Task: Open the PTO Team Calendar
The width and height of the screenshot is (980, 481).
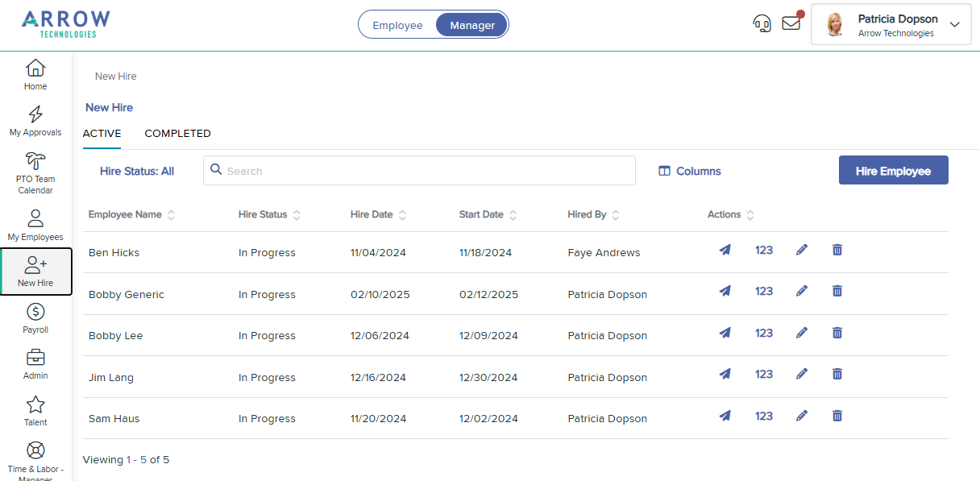Action: tap(35, 172)
